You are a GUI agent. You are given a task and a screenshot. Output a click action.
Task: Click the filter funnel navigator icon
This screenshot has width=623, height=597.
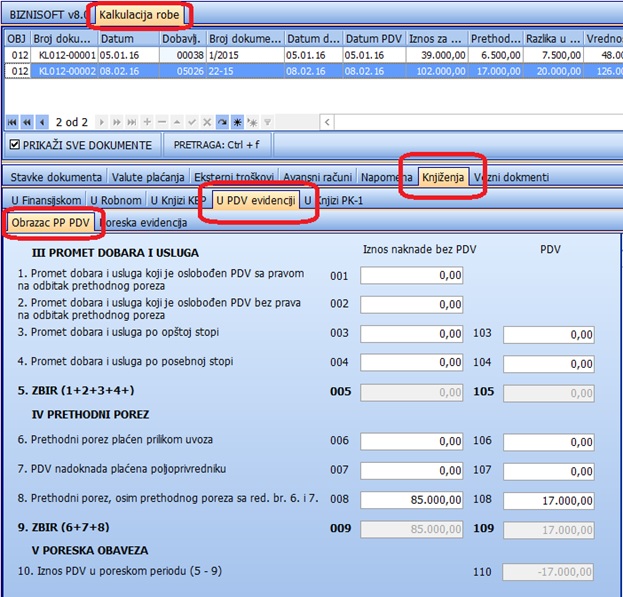[x=265, y=122]
